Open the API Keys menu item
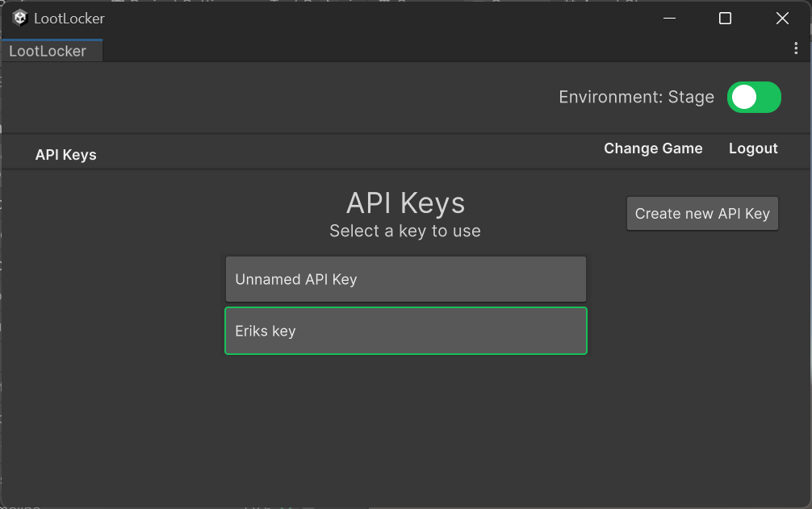Image resolution: width=812 pixels, height=509 pixels. tap(65, 155)
